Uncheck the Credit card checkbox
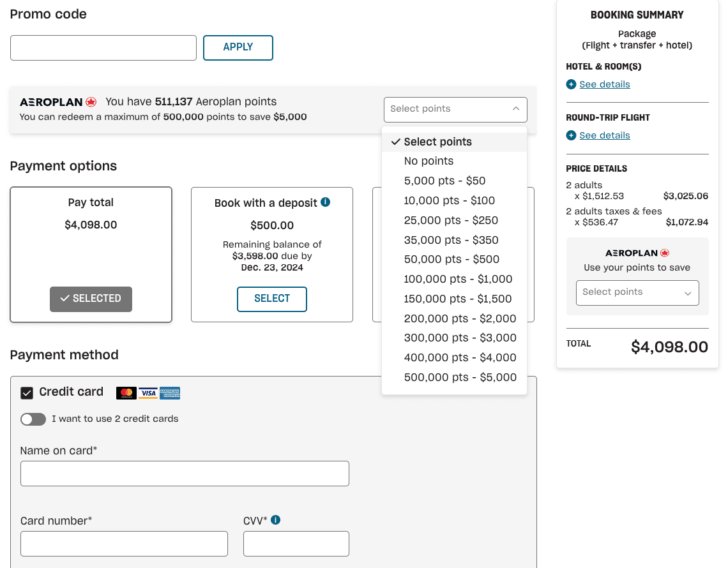Viewport: 728px width, 568px height. click(27, 392)
